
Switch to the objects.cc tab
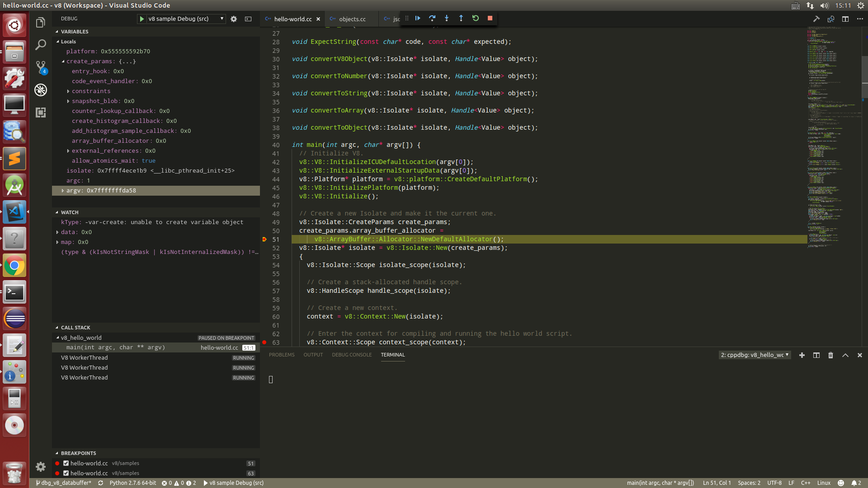click(x=352, y=19)
